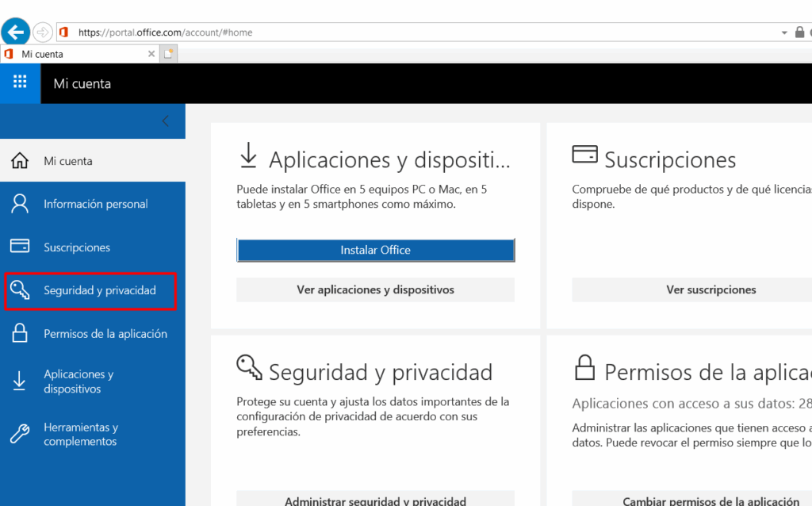
Task: Click Administrar seguridad y privacidad
Action: point(375,499)
